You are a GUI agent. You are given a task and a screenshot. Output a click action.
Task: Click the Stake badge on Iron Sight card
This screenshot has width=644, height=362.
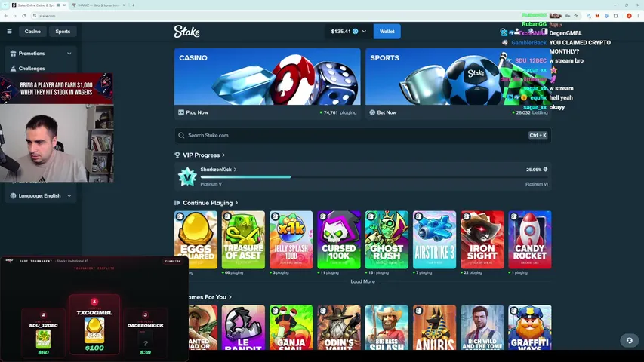click(x=466, y=216)
